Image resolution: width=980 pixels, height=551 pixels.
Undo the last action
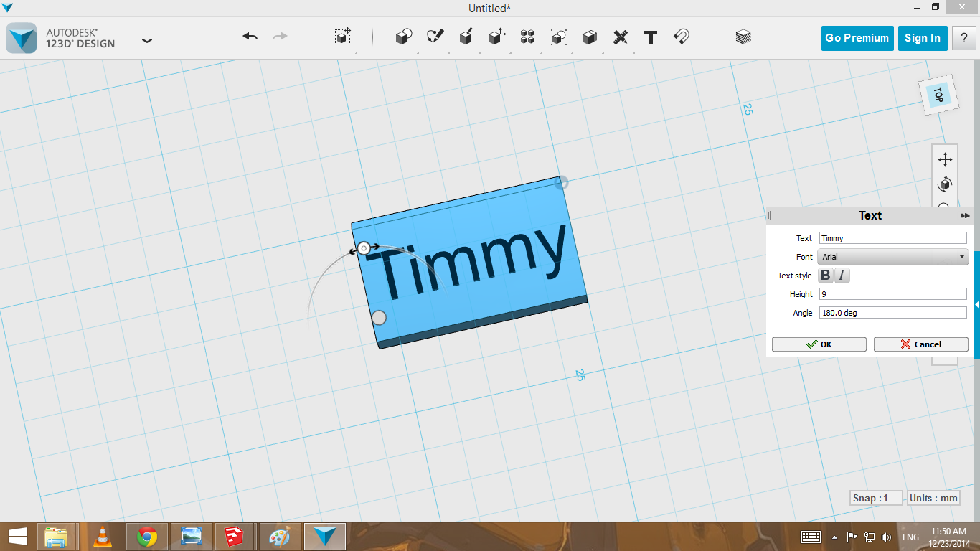pos(250,37)
